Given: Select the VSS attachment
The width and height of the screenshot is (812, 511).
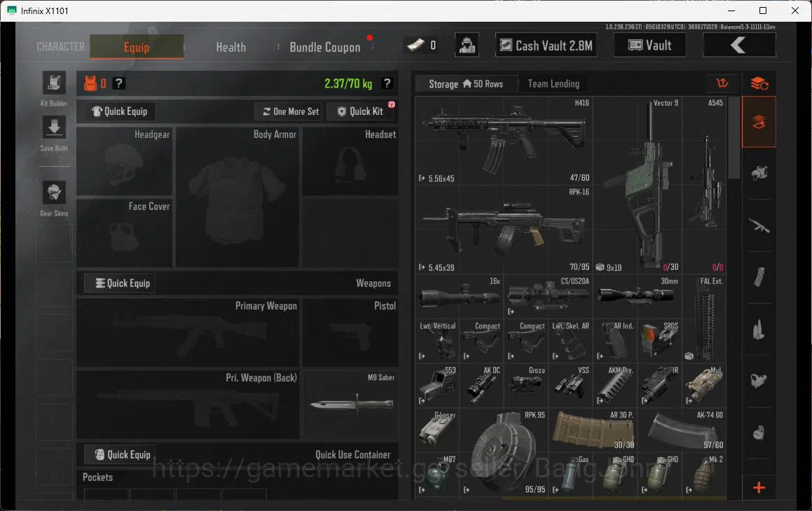Looking at the screenshot, I should (x=571, y=386).
